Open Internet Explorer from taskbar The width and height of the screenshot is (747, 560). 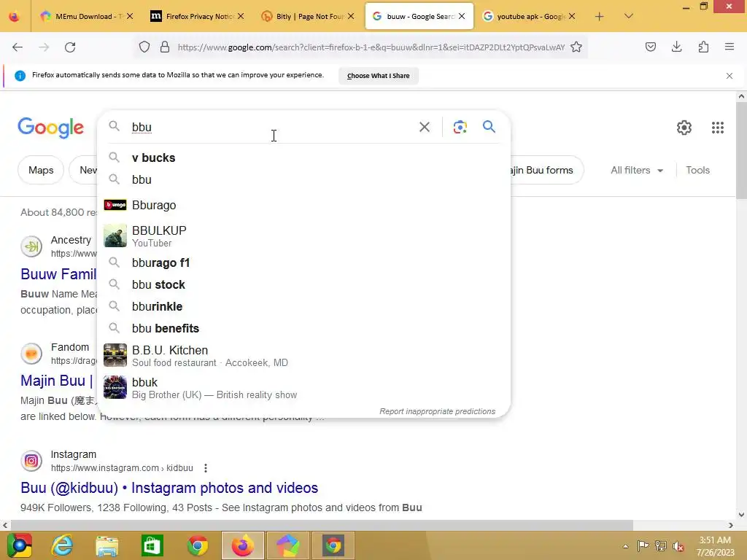click(63, 545)
